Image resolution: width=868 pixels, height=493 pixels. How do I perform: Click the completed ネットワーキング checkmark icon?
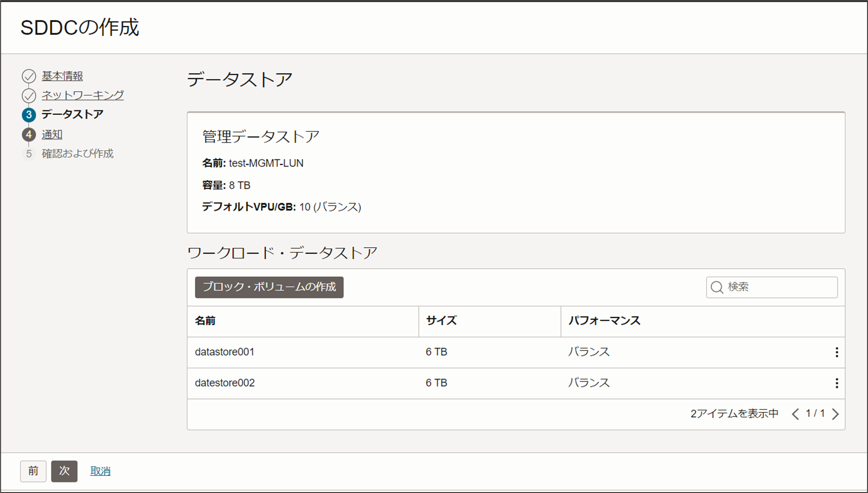click(29, 96)
